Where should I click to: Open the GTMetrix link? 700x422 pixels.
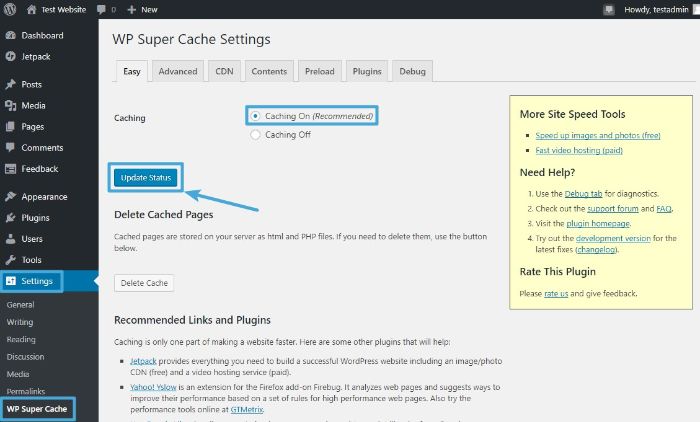246,409
